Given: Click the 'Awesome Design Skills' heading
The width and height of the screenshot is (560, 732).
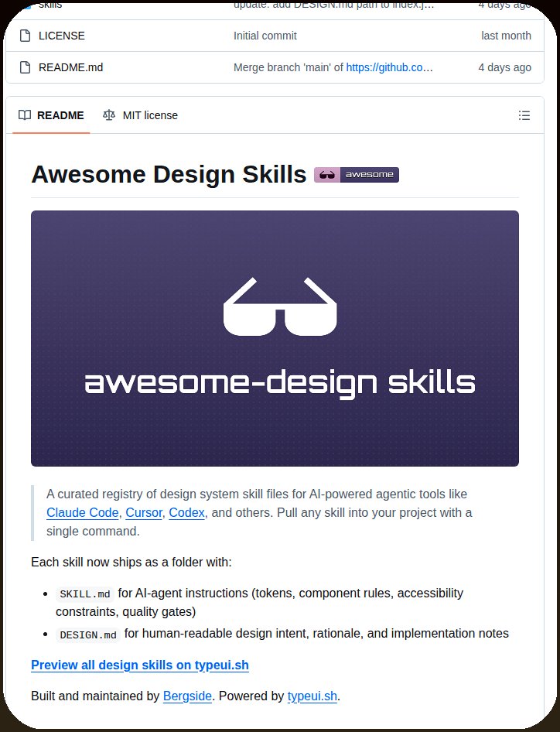Looking at the screenshot, I should (169, 175).
